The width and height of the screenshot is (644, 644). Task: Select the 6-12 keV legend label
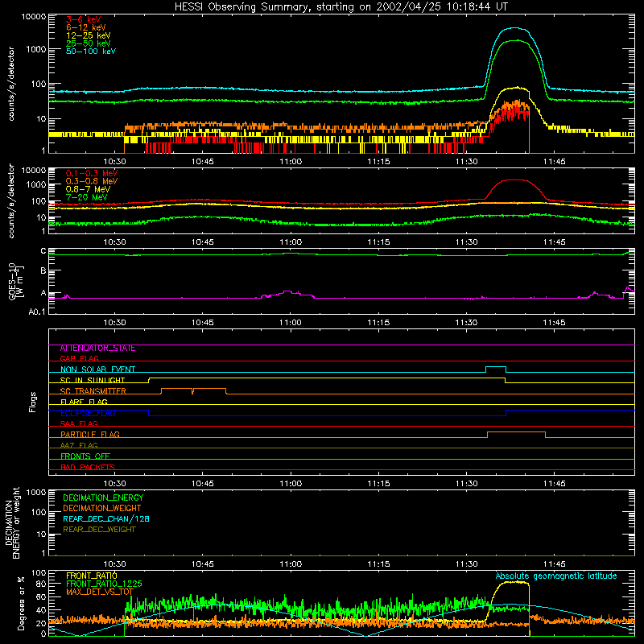(x=86, y=27)
